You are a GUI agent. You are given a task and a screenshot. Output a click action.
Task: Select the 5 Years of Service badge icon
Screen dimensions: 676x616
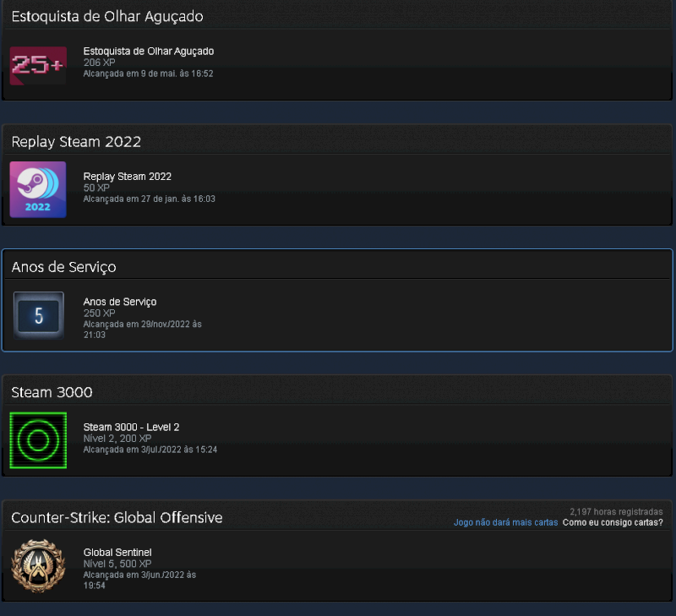click(38, 315)
